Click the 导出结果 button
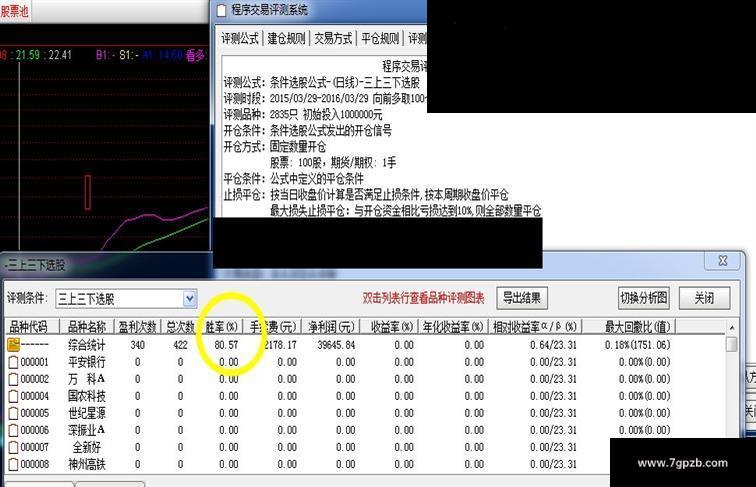756x487 pixels. point(522,298)
